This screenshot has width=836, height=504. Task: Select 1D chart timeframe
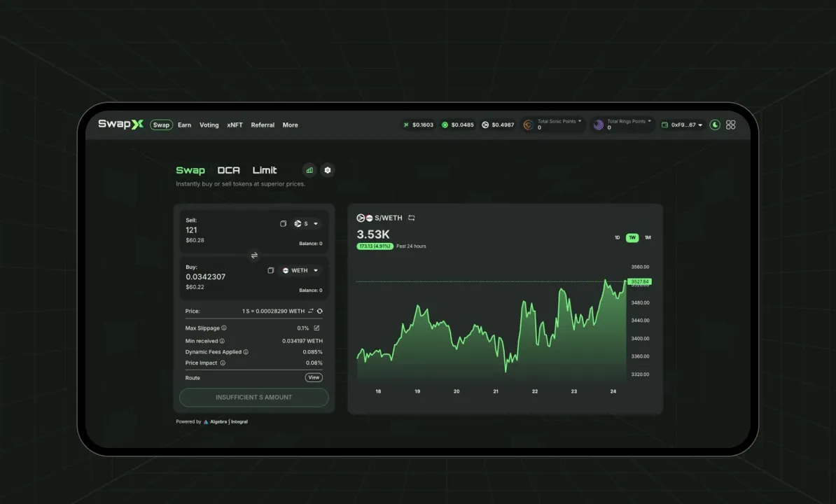coord(617,237)
